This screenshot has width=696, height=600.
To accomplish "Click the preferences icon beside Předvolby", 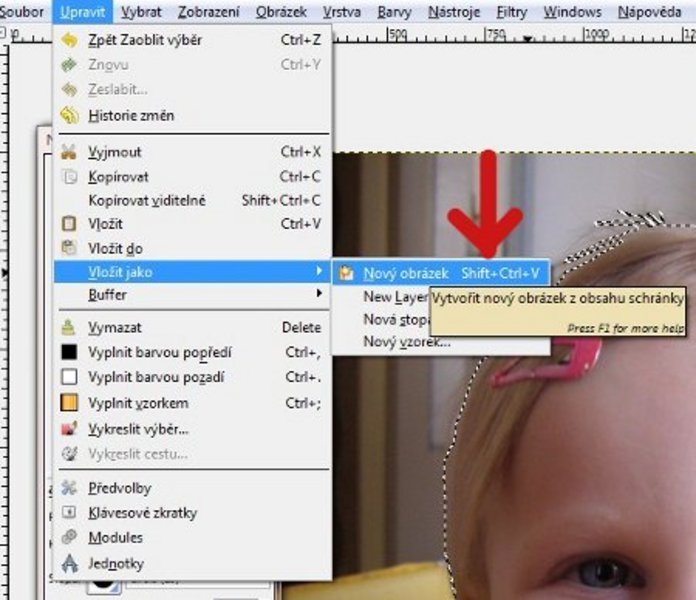I will 69,488.
